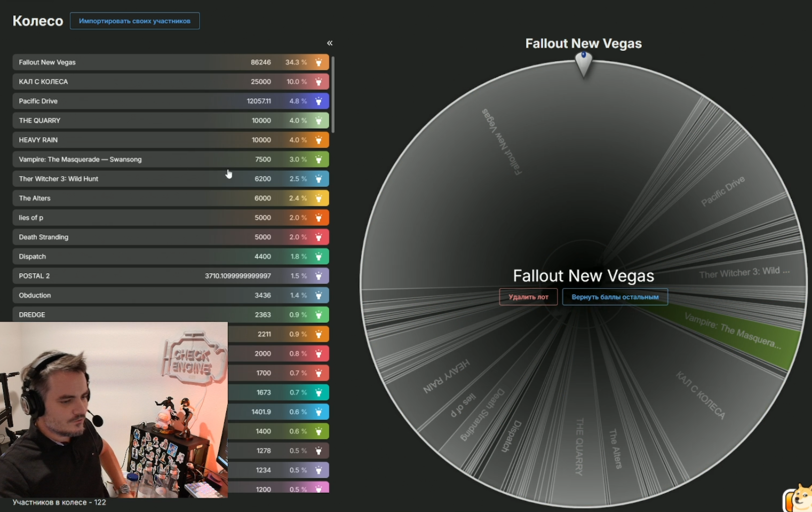The image size is (812, 512).
Task: Click Fallout New Vegas winner title above wheel
Action: click(x=583, y=43)
